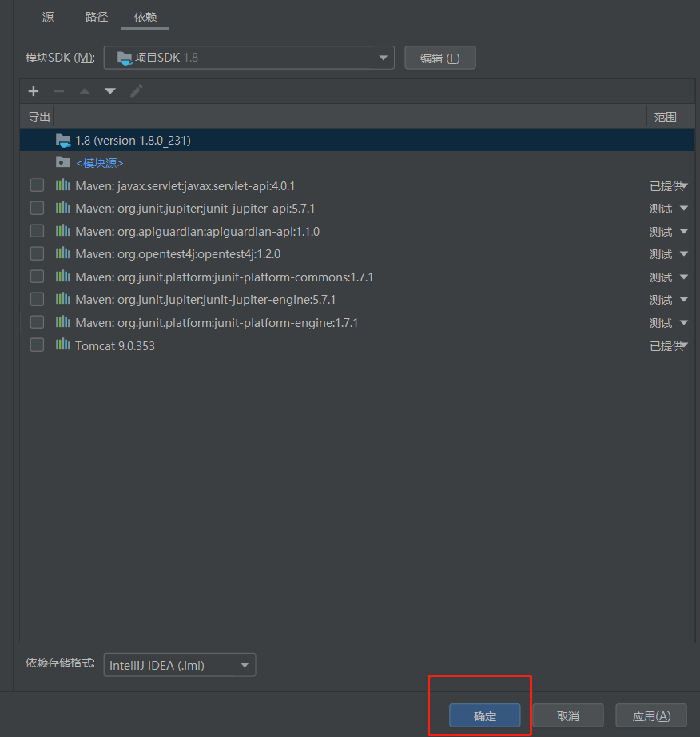Select Maven: org.junit.platform:junit-platform-engine:1.7.1 text
700x737 pixels.
click(217, 323)
